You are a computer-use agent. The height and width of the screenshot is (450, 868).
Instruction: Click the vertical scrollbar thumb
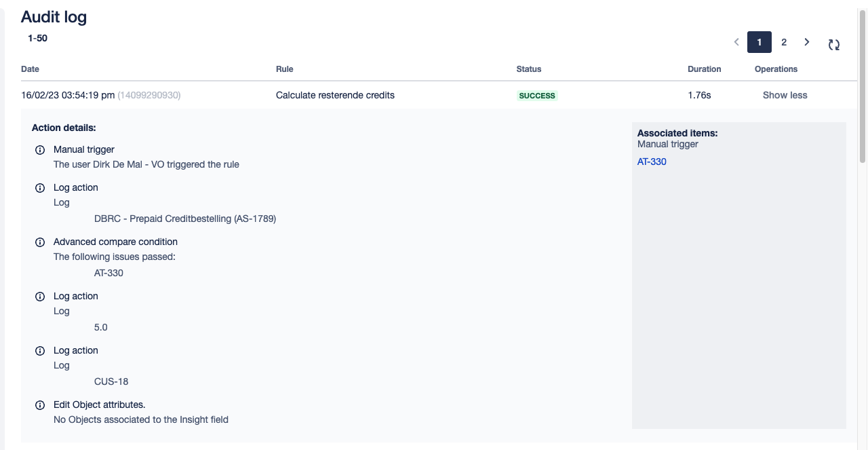click(x=863, y=85)
